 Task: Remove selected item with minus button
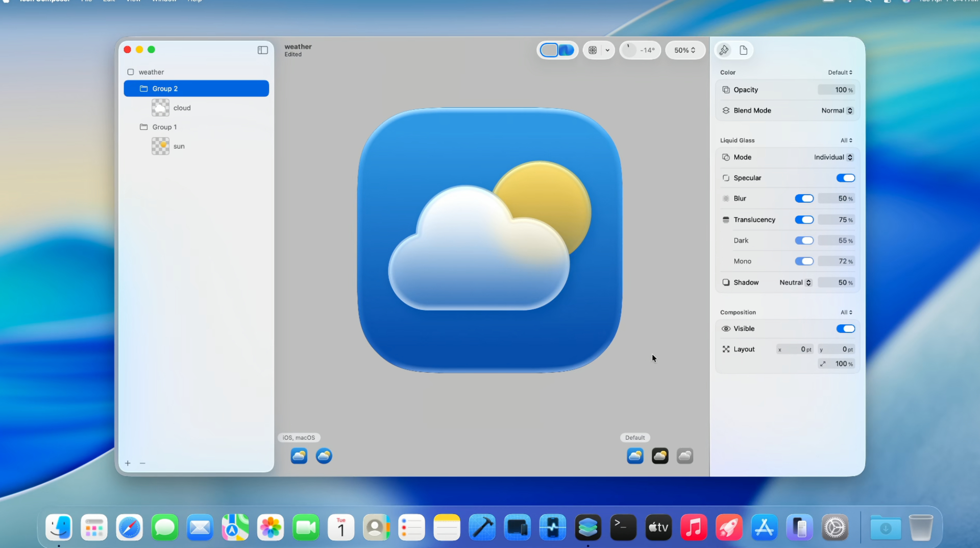(142, 463)
